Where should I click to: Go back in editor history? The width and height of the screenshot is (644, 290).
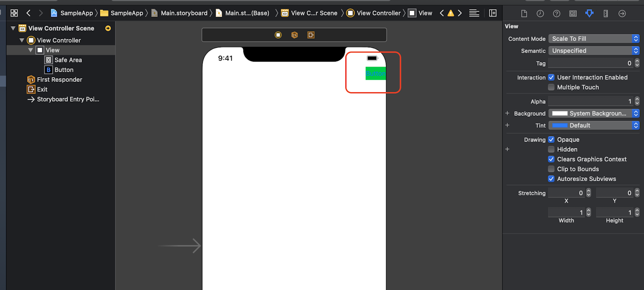[x=29, y=13]
